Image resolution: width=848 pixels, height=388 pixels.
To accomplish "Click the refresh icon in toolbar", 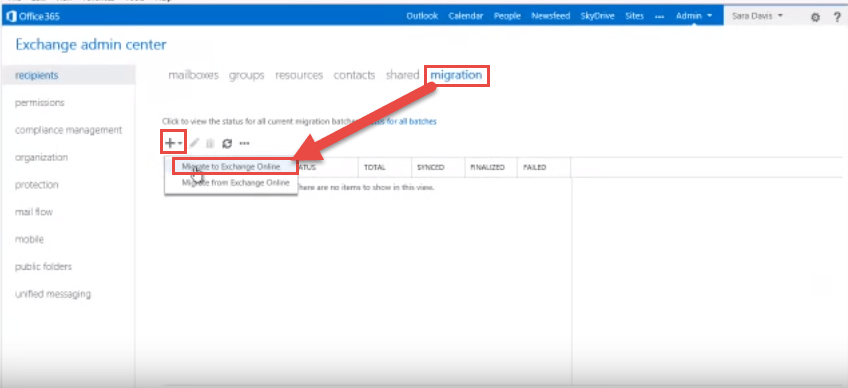I will click(x=227, y=143).
